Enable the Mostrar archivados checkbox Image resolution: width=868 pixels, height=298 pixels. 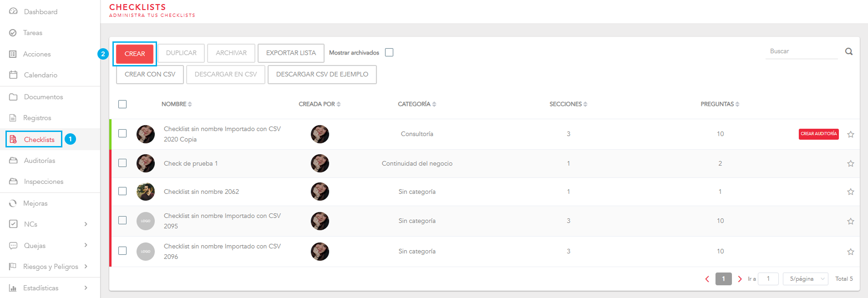(x=389, y=52)
